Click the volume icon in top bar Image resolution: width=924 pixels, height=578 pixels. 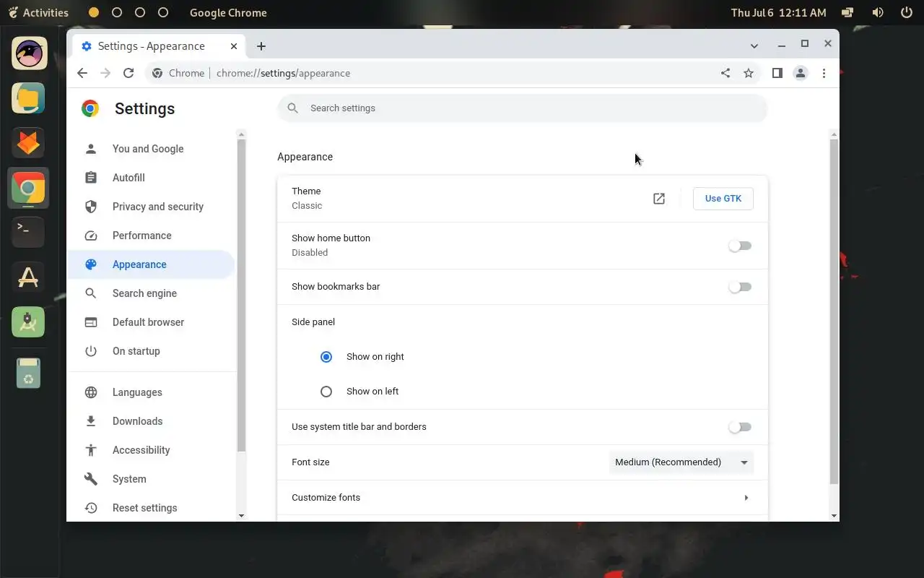coord(877,12)
